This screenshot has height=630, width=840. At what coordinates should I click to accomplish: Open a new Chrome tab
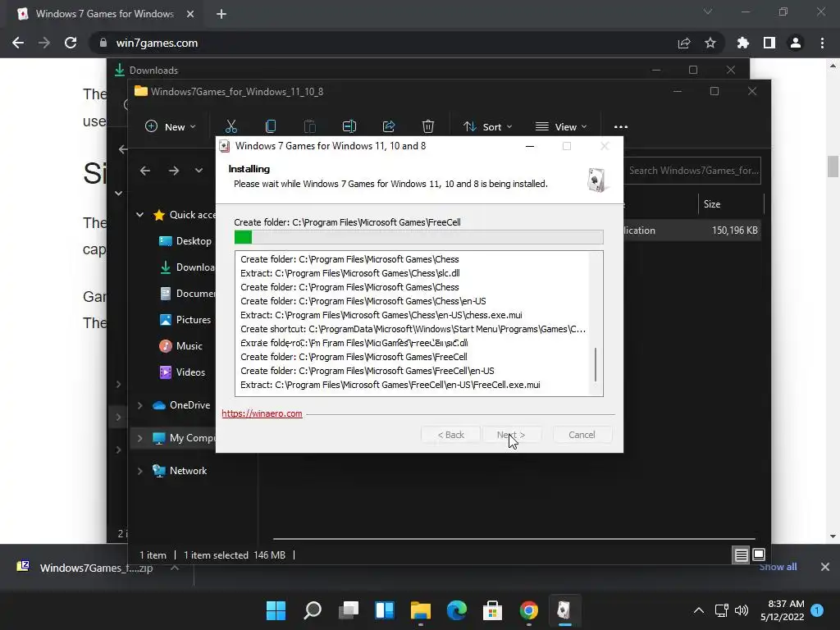pyautogui.click(x=221, y=14)
